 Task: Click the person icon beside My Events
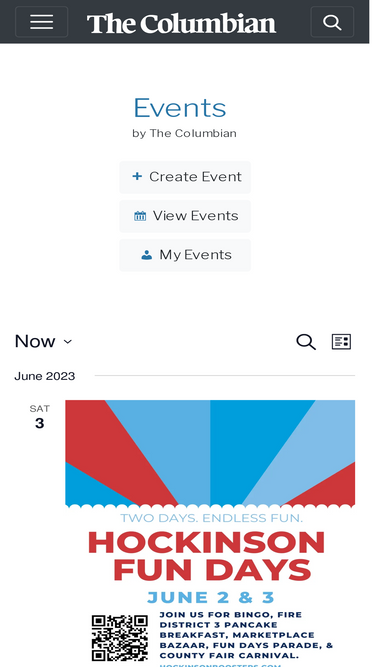[x=147, y=255]
